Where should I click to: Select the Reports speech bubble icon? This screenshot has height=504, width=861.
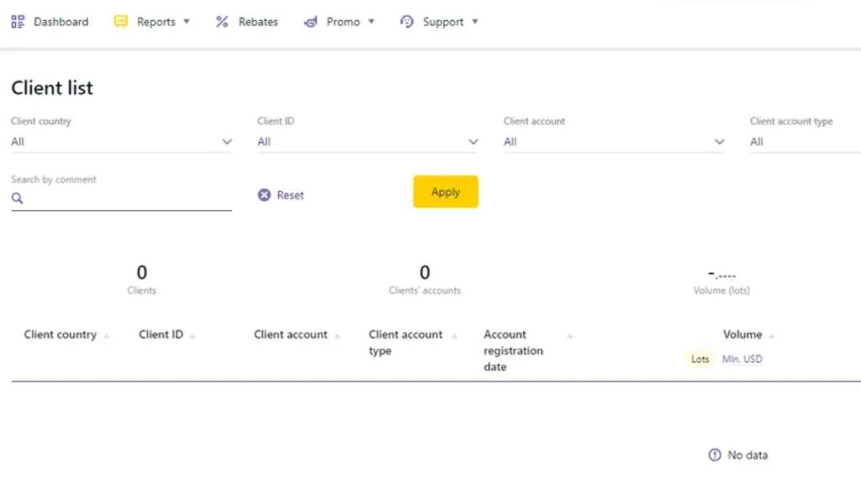120,22
